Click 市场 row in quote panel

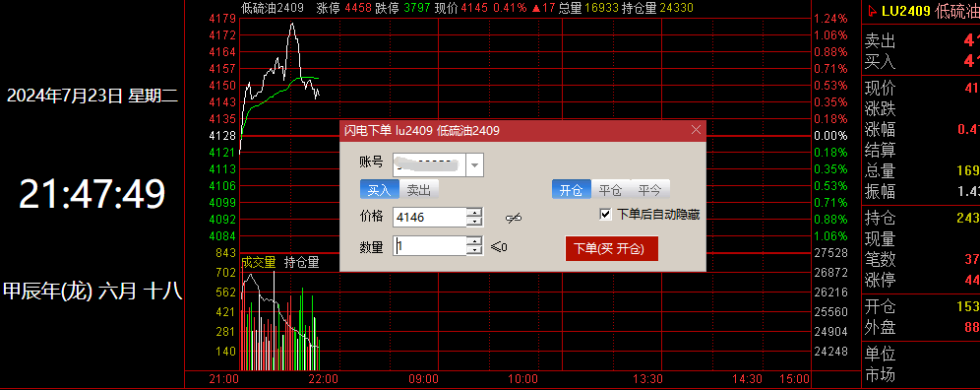pyautogui.click(x=921, y=374)
